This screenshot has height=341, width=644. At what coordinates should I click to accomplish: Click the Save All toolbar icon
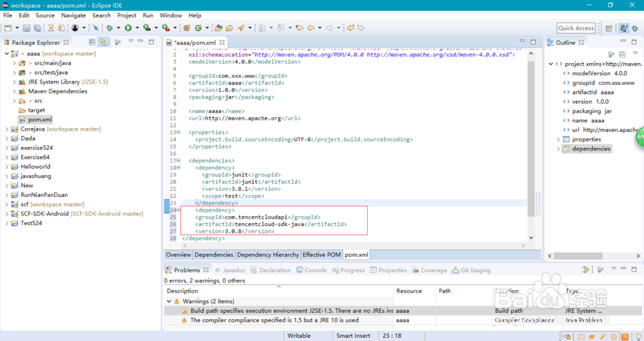click(37, 28)
